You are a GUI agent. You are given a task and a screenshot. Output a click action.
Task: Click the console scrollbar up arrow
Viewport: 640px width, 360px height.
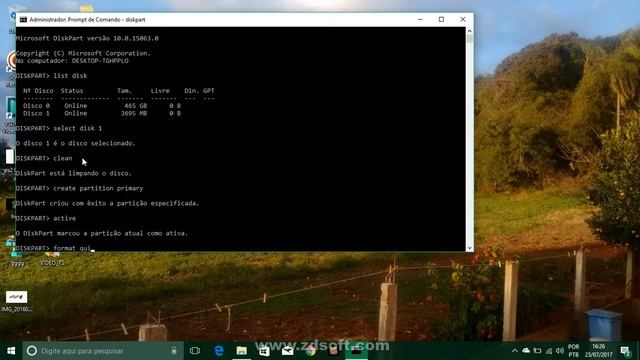[469, 31]
